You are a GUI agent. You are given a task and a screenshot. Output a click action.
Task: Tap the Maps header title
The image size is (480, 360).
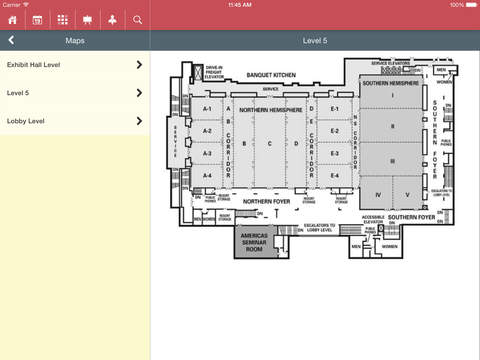75,41
